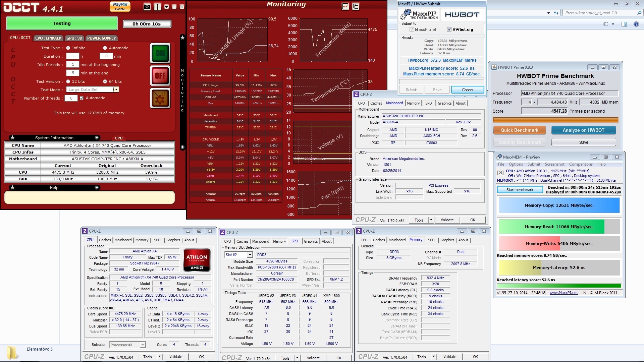This screenshot has height=362, width=644.
Task: Click the HWBOT logo in submit dialog
Action: tap(462, 14)
